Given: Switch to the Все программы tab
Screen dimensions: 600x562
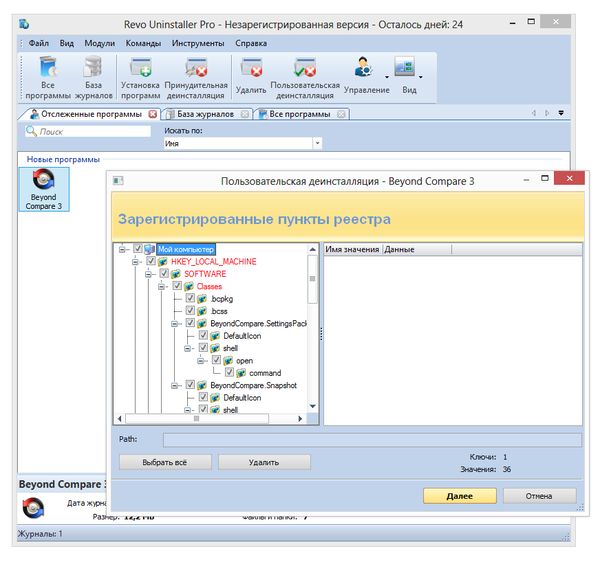Looking at the screenshot, I should click(x=300, y=114).
